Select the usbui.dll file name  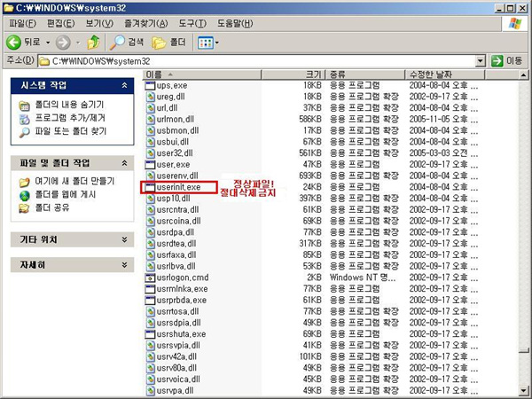coord(172,142)
